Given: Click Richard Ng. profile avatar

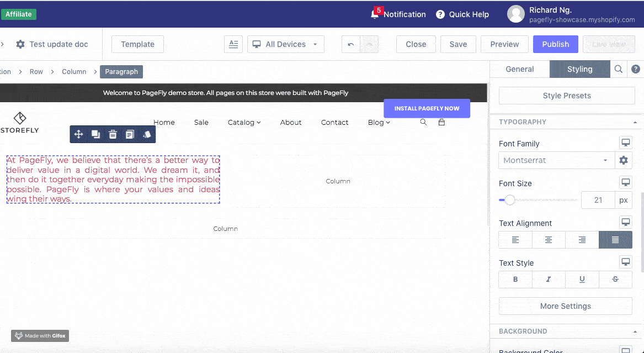Looking at the screenshot, I should pyautogui.click(x=516, y=14).
